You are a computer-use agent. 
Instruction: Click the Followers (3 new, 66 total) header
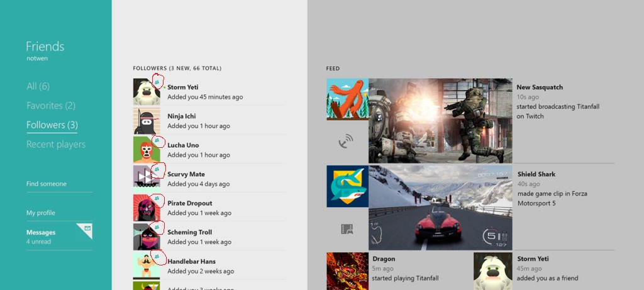(x=177, y=68)
